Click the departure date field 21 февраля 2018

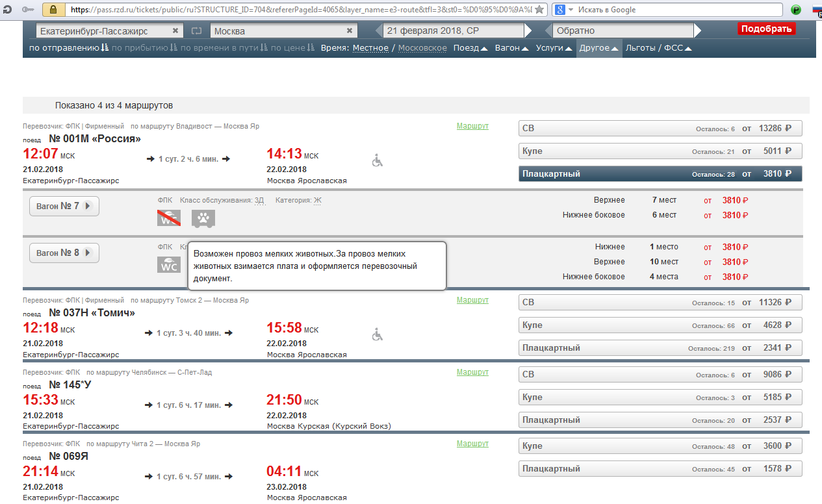(x=454, y=31)
